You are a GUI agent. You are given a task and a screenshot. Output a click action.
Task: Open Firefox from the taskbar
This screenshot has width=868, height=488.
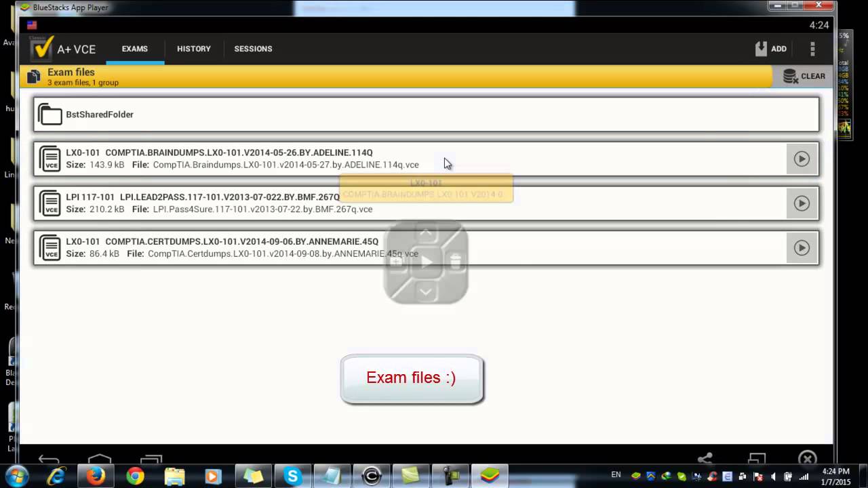tap(95, 476)
